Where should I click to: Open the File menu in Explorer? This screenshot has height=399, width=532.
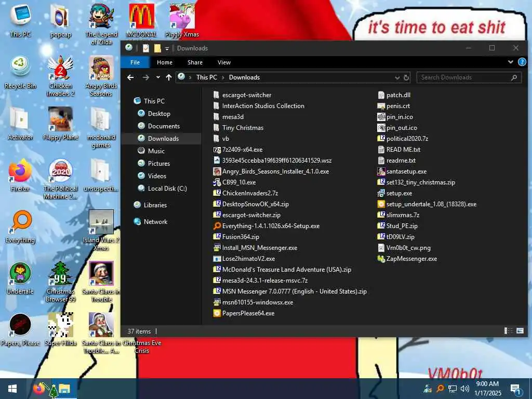135,62
